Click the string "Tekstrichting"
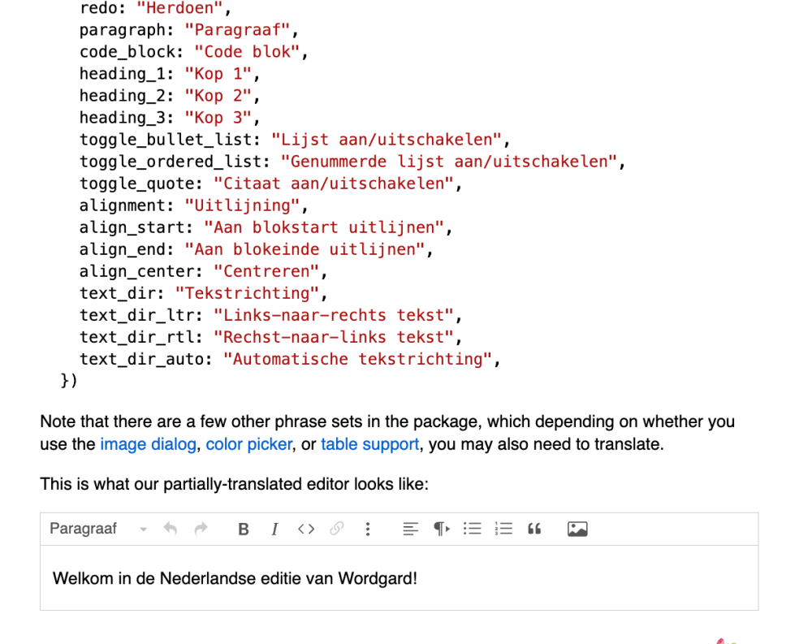Screen dimensions: 812x644 (247, 293)
